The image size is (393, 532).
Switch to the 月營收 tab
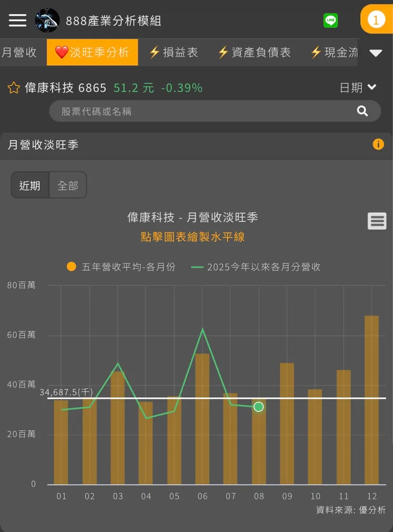(20, 53)
